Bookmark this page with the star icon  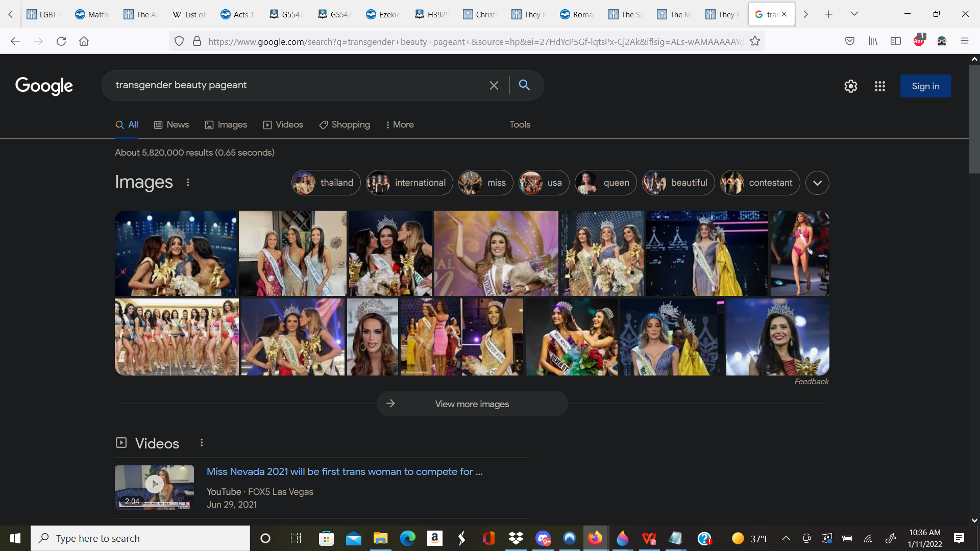click(755, 41)
